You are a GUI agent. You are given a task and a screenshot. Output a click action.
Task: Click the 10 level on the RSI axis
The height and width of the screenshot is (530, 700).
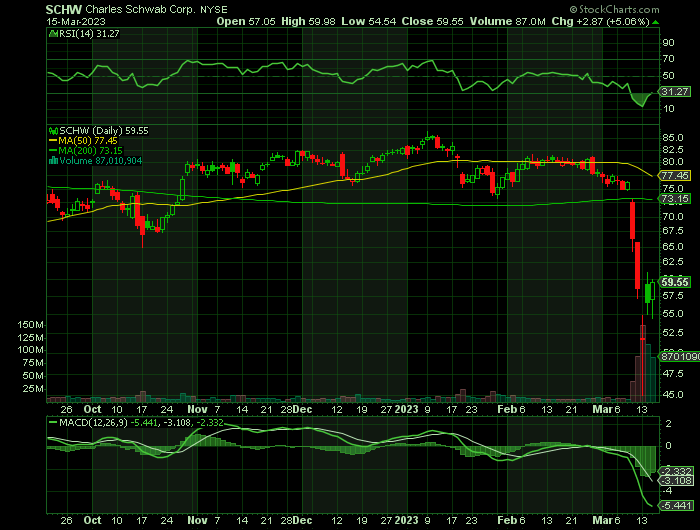(x=668, y=109)
